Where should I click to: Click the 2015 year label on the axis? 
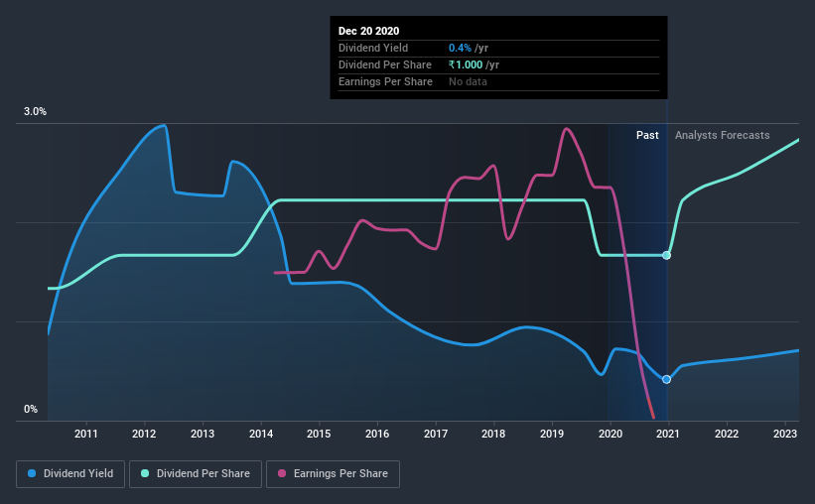point(319,434)
